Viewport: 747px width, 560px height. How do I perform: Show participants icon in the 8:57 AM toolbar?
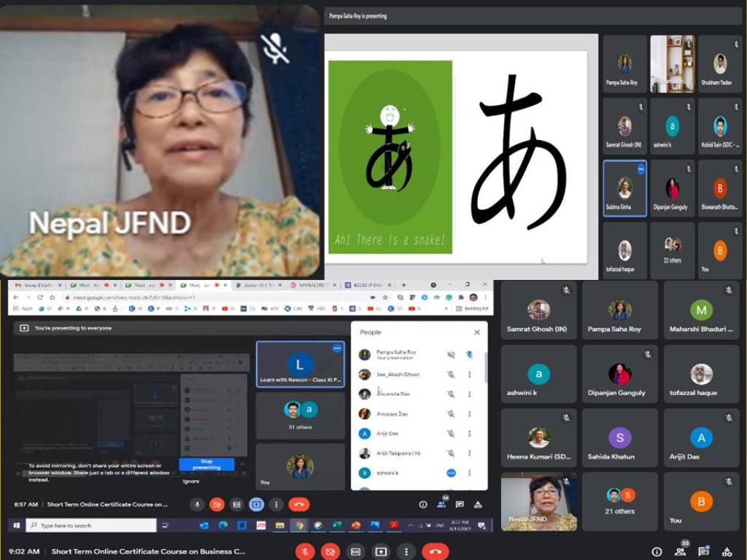441,504
